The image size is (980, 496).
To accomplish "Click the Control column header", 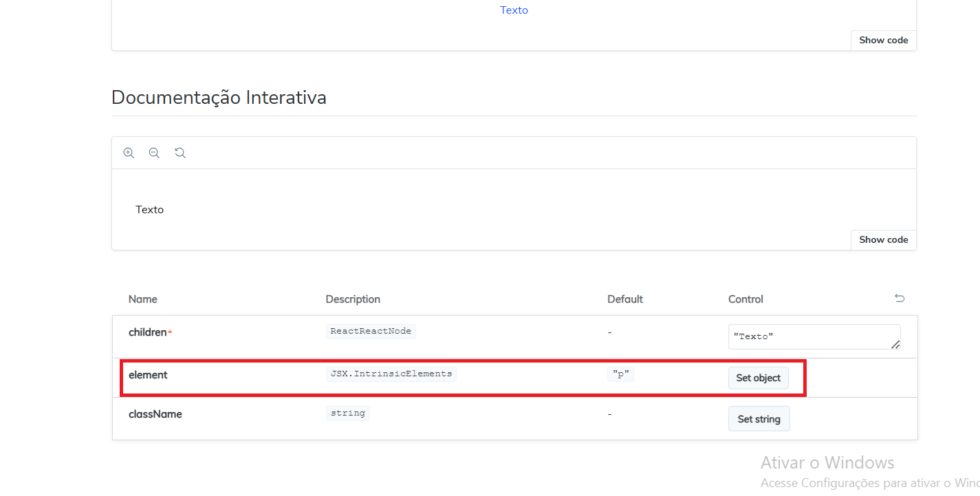I will pos(746,299).
